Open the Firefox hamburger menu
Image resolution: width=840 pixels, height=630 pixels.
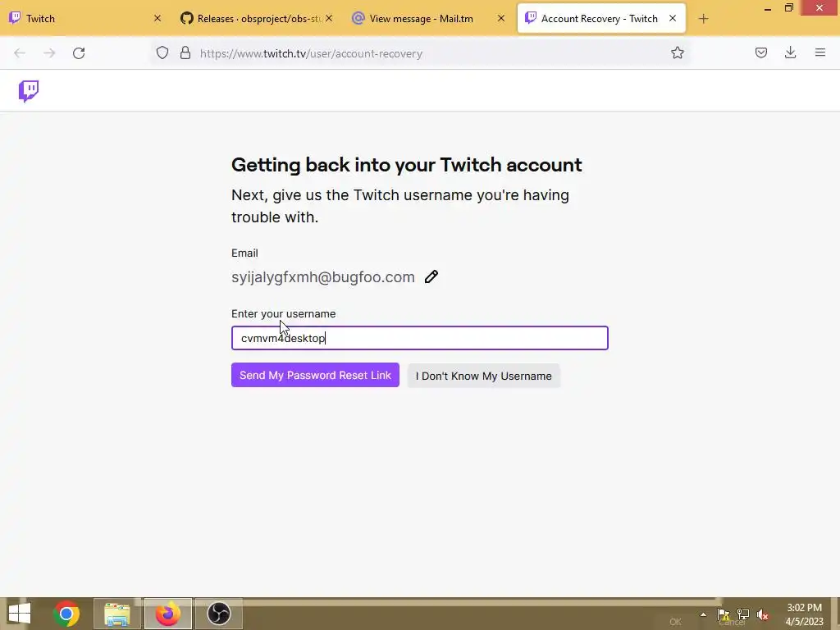coord(820,52)
